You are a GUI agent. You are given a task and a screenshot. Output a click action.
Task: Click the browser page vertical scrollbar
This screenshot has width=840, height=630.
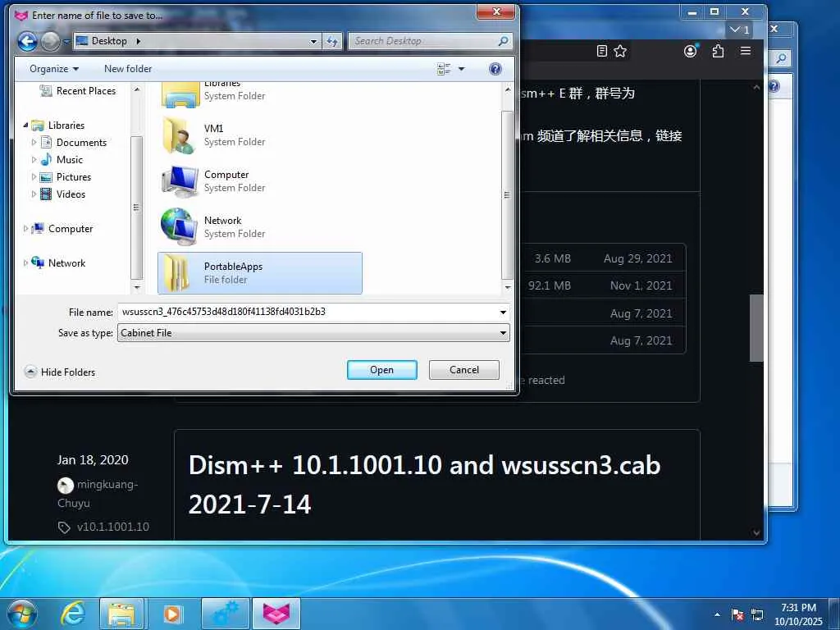[x=756, y=328]
